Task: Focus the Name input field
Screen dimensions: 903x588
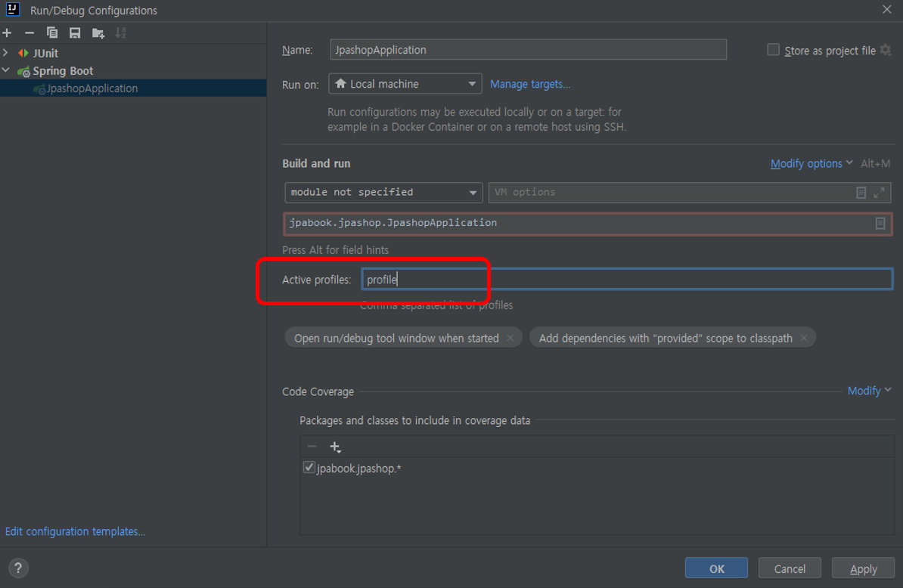Action: point(528,49)
